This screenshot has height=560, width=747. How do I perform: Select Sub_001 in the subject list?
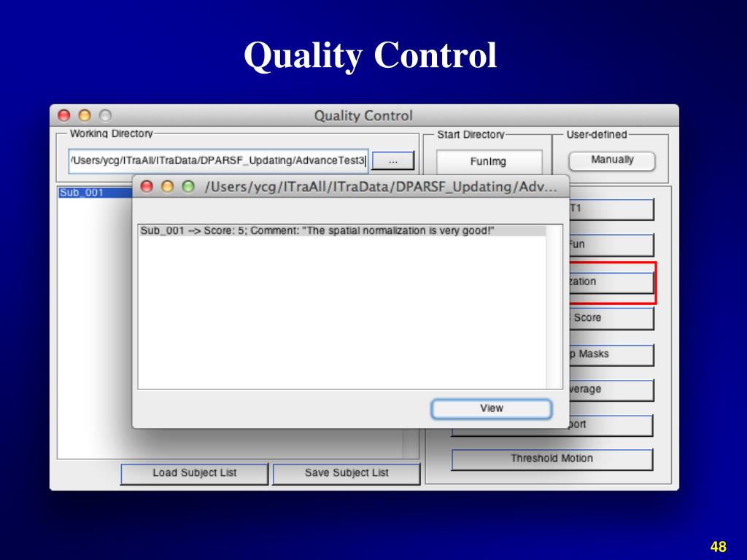(x=96, y=192)
